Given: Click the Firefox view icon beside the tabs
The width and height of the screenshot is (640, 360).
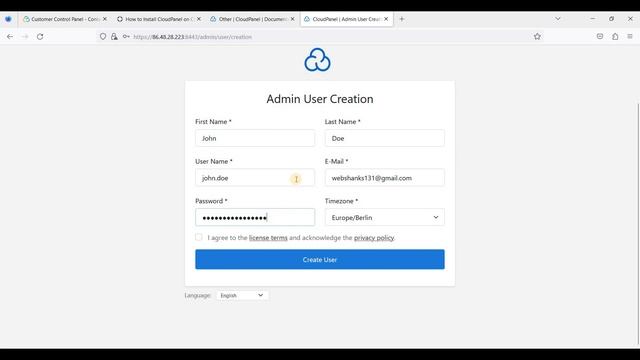Looking at the screenshot, I should (x=8, y=19).
